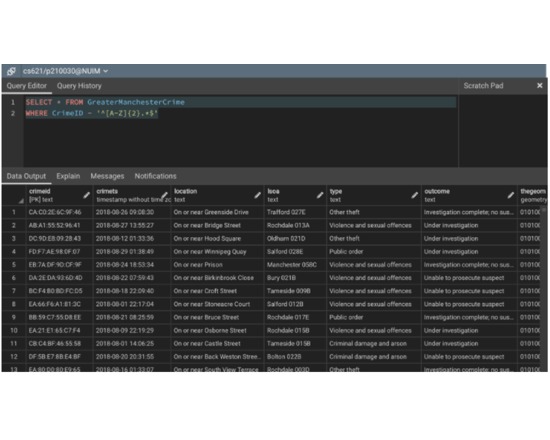Click the crimeid column edit pencil icon
The height and width of the screenshot is (440, 550).
coord(86,195)
